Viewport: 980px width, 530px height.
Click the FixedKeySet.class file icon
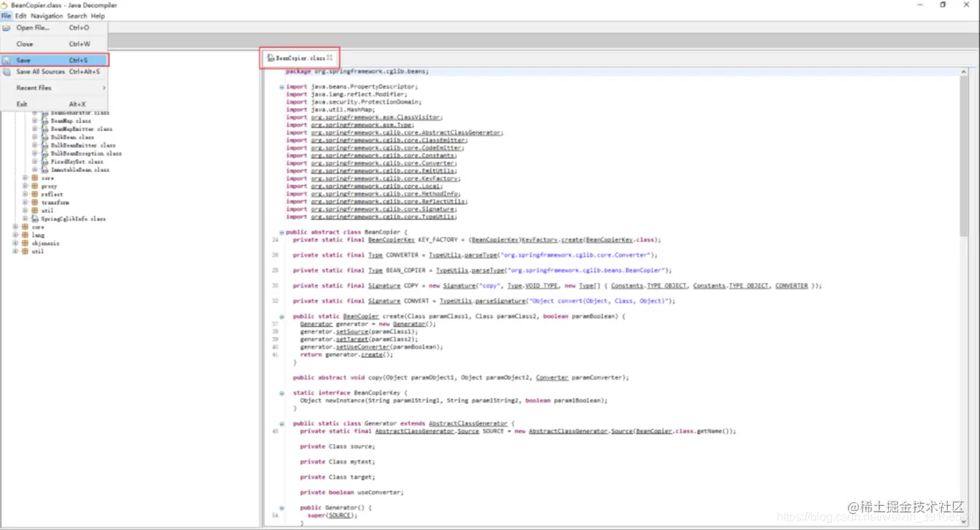[x=44, y=161]
